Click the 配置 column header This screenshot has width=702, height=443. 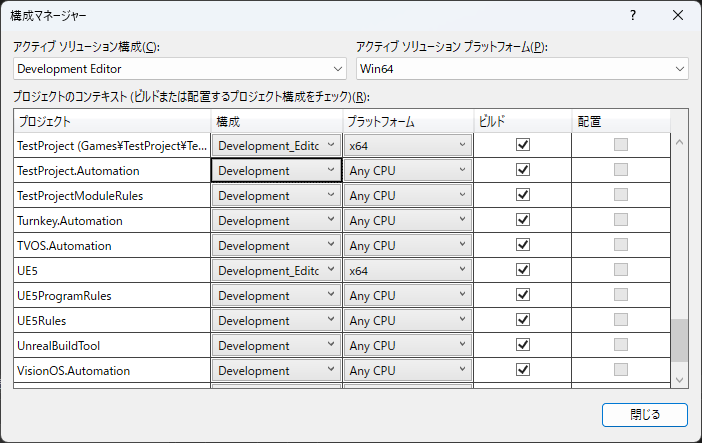tap(621, 121)
